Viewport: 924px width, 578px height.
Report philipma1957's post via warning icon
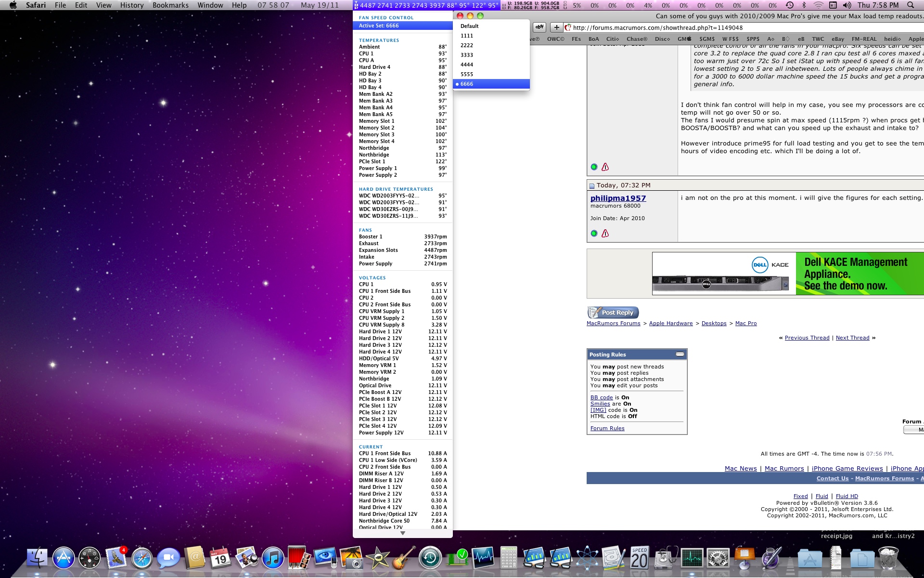(605, 233)
